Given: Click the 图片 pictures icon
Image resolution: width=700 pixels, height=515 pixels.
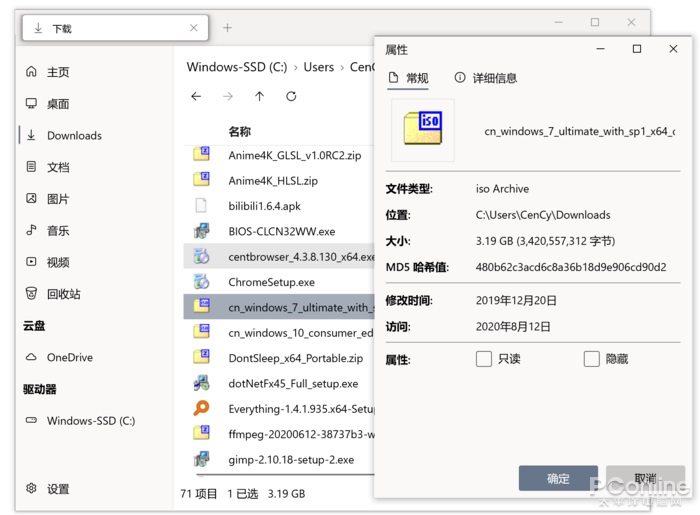Looking at the screenshot, I should tap(31, 199).
